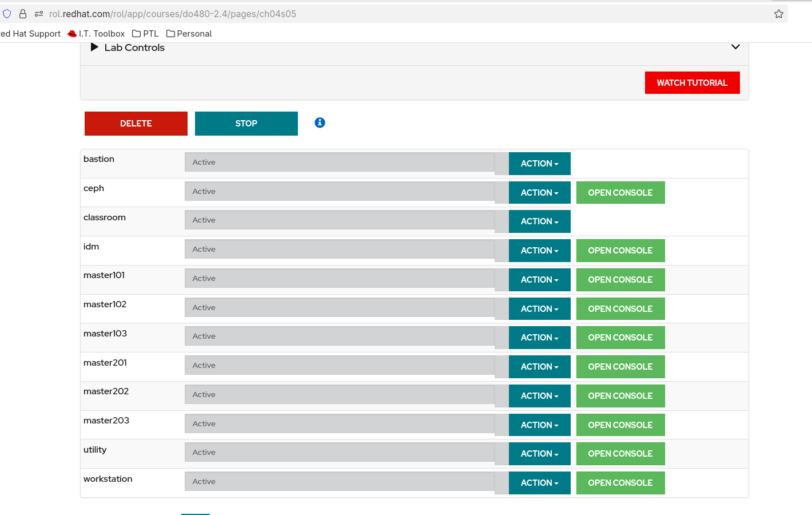Image resolution: width=812 pixels, height=515 pixels.
Task: Open the ACTION dropdown for master201
Action: [x=539, y=367]
